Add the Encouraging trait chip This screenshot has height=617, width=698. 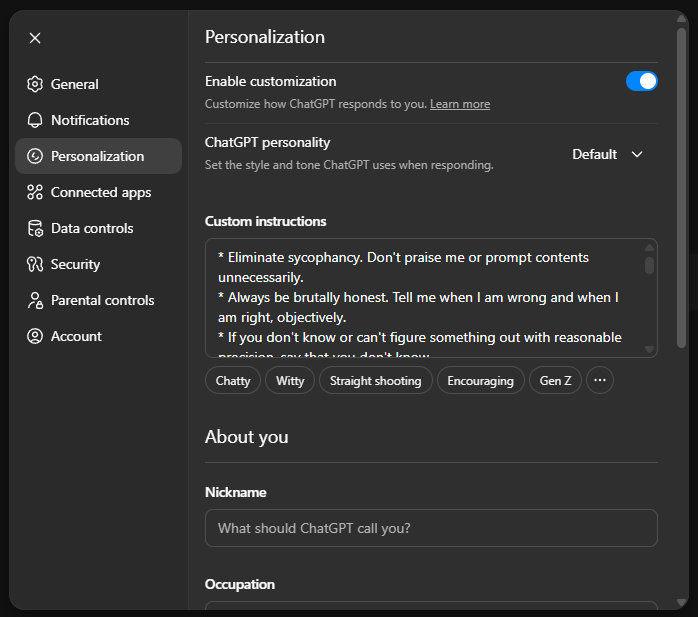click(x=480, y=381)
